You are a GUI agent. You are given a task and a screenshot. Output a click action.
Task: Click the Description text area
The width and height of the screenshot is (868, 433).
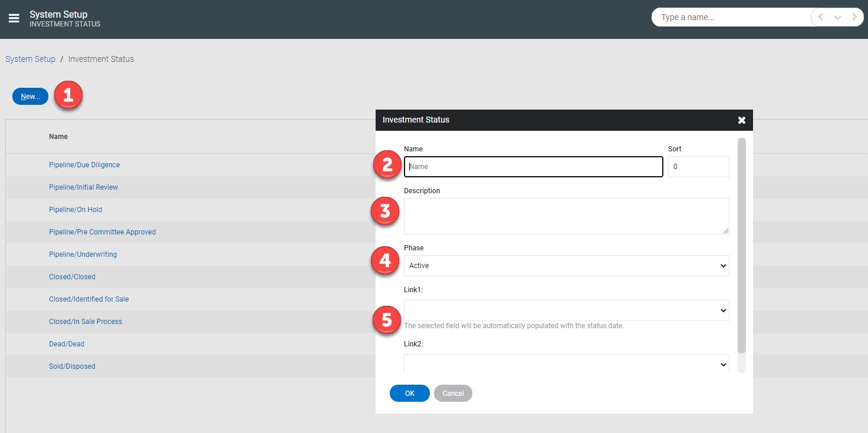tap(566, 216)
